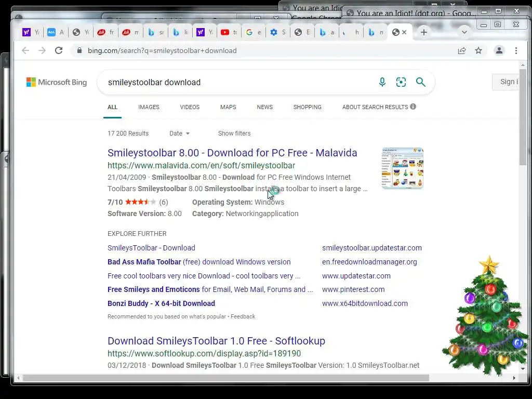Viewport: 532px width, 399px height.
Task: Open en.freedownloadmanager.org link
Action: [x=369, y=262]
